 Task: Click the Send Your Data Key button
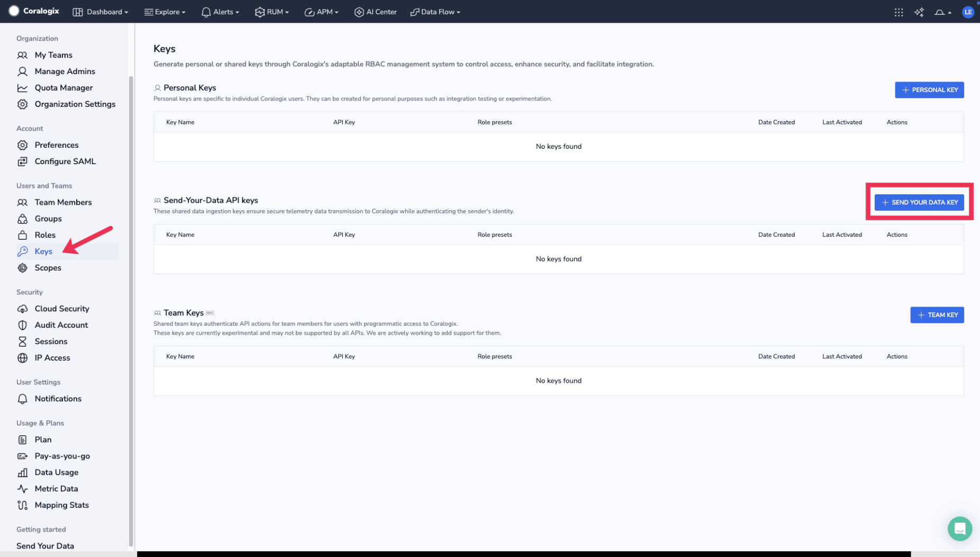tap(919, 202)
